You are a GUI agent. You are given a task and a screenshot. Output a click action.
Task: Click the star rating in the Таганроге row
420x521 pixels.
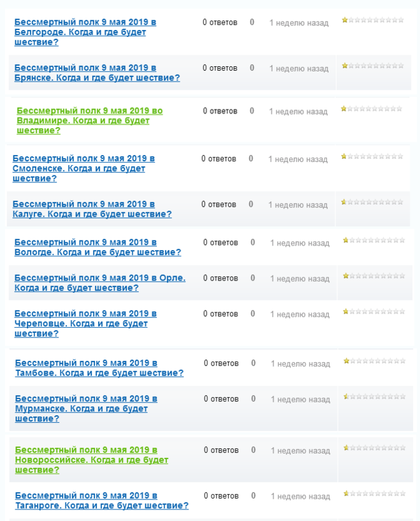point(374,494)
